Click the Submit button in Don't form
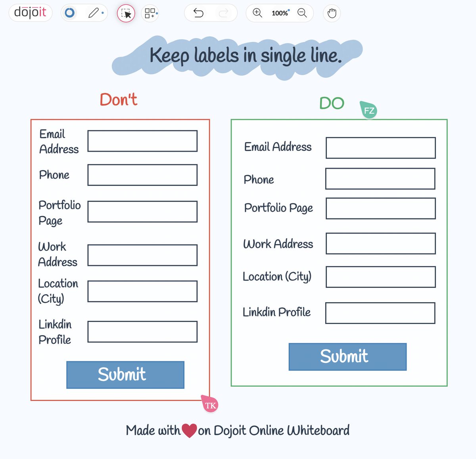 [x=125, y=375]
